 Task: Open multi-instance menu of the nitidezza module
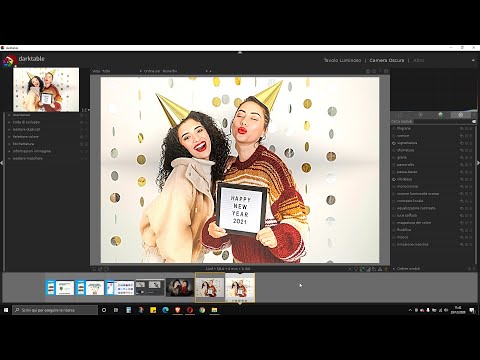pos(462,179)
